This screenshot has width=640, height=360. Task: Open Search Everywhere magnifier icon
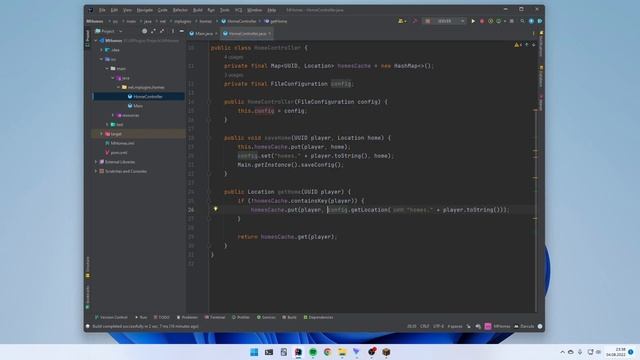[x=522, y=21]
